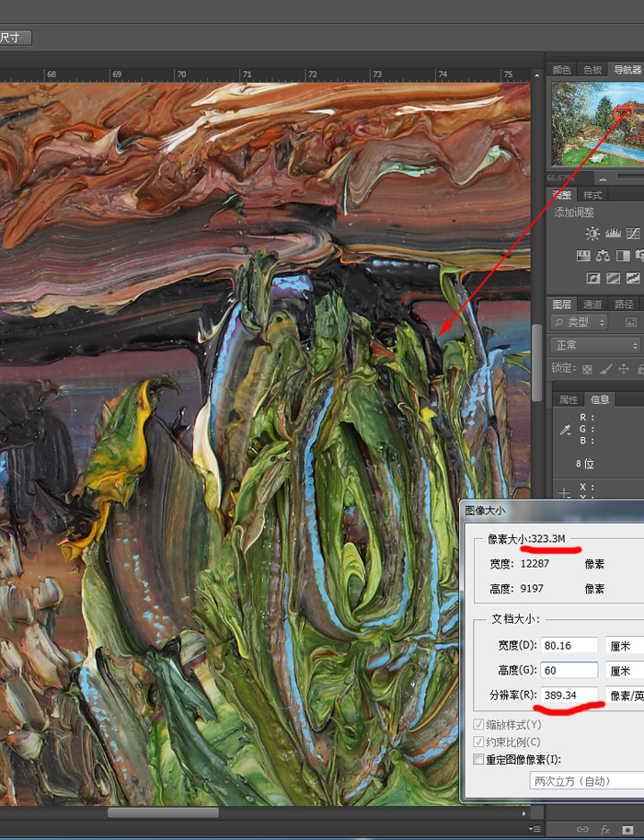This screenshot has width=644, height=840.
Task: Open the resolution unit 像素/英寸 dropdown
Action: (x=625, y=696)
